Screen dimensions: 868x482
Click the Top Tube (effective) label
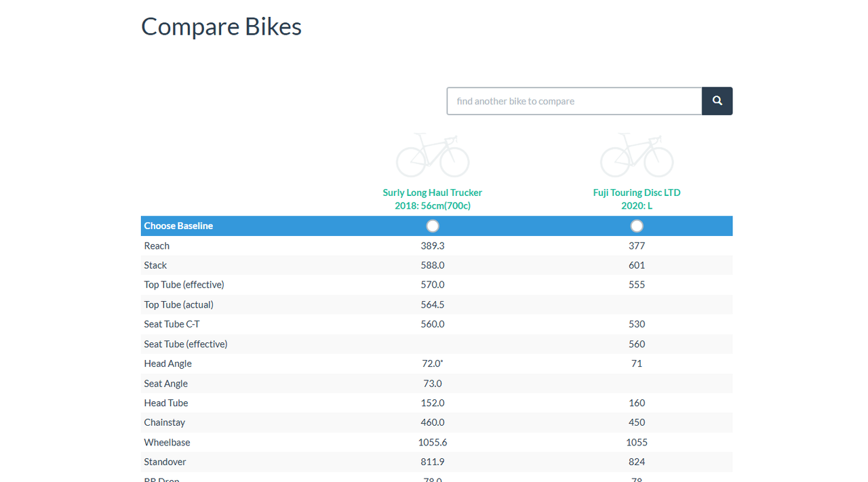(184, 285)
